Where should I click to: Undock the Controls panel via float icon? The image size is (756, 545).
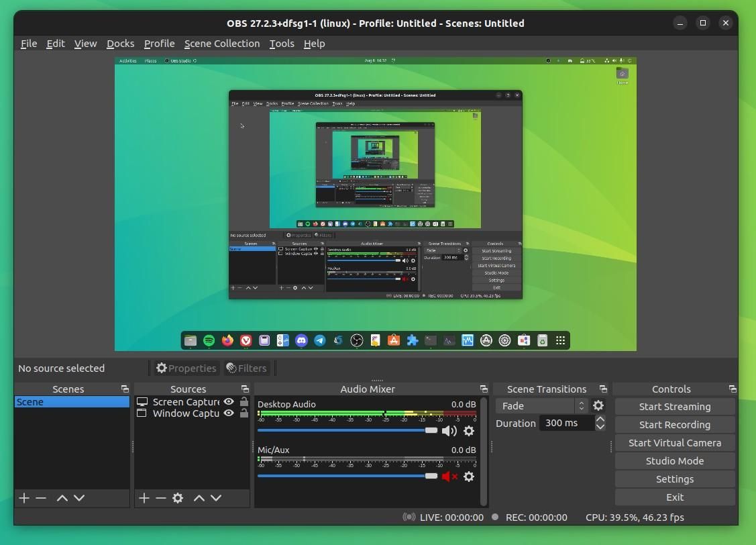[x=733, y=389]
